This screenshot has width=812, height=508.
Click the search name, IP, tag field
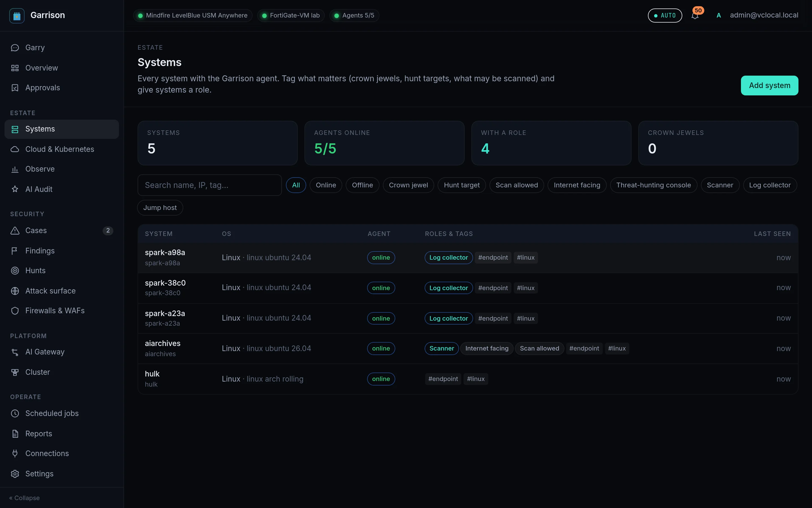(x=210, y=185)
